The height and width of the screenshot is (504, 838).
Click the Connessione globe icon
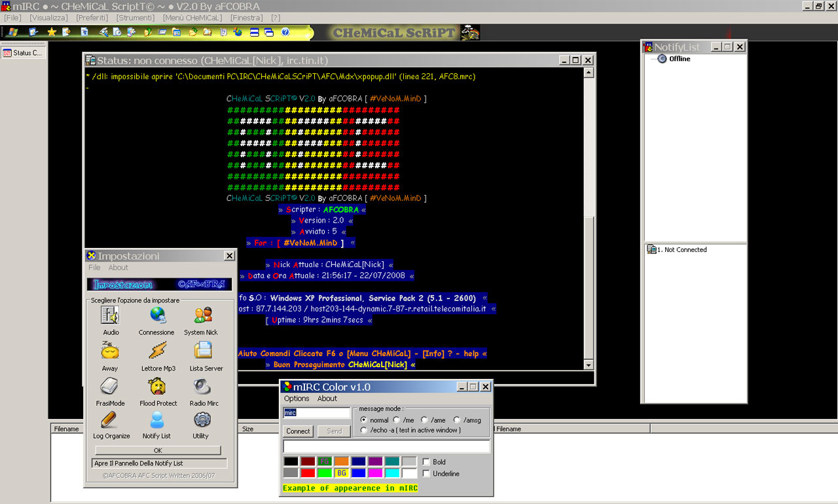coord(157,316)
